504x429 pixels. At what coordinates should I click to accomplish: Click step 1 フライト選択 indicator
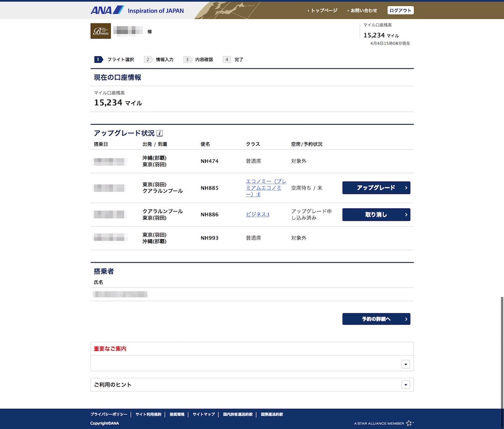114,60
